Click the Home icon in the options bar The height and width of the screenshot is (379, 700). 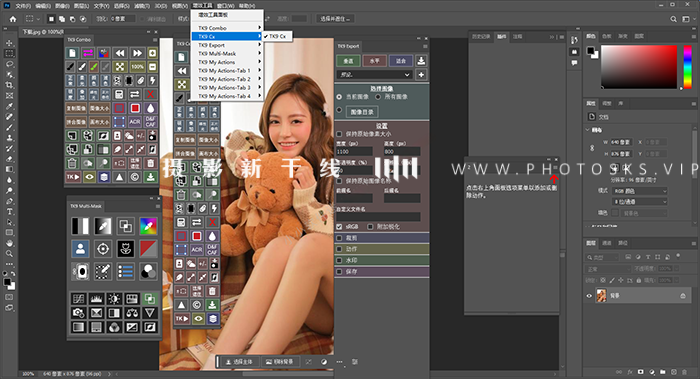(13, 19)
